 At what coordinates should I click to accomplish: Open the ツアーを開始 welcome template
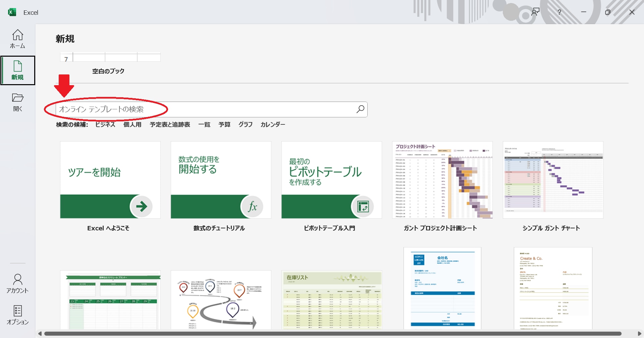click(110, 180)
